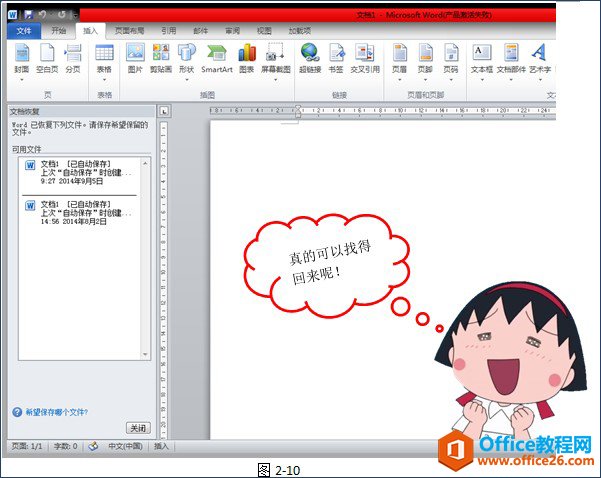Switch to the Mailings (邮件) tab
The height and width of the screenshot is (478, 601).
click(200, 31)
